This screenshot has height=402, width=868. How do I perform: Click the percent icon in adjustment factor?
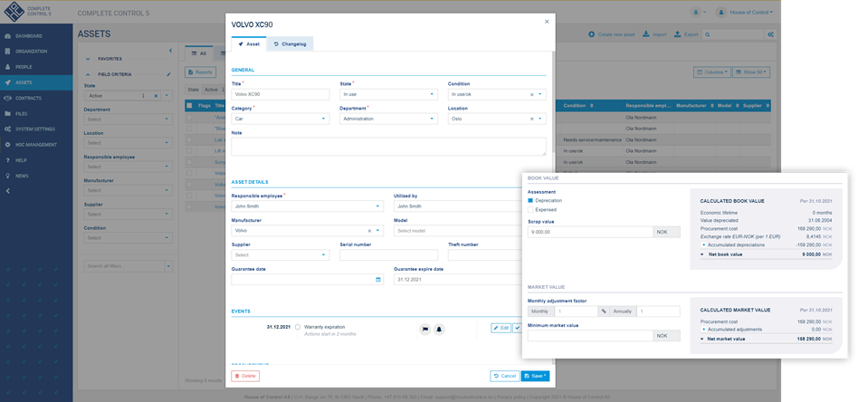pos(604,311)
